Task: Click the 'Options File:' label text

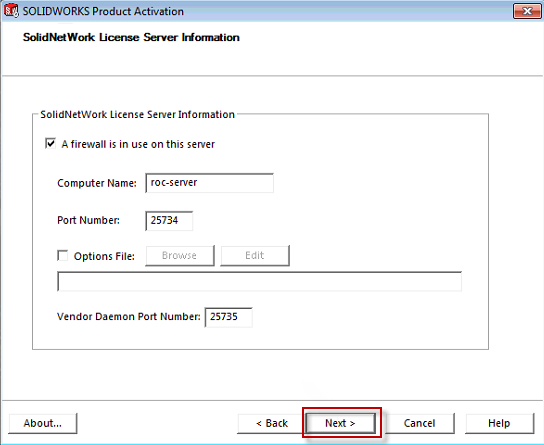Action: pyautogui.click(x=104, y=256)
